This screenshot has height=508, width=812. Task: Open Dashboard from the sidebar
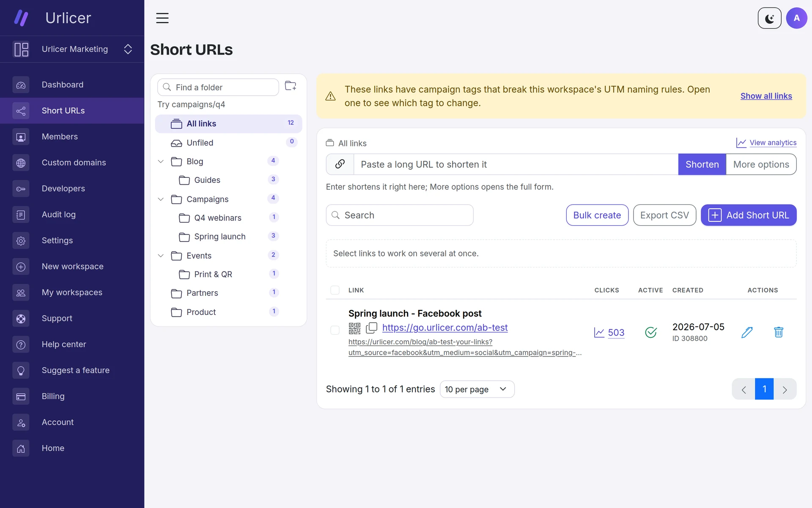click(72, 85)
